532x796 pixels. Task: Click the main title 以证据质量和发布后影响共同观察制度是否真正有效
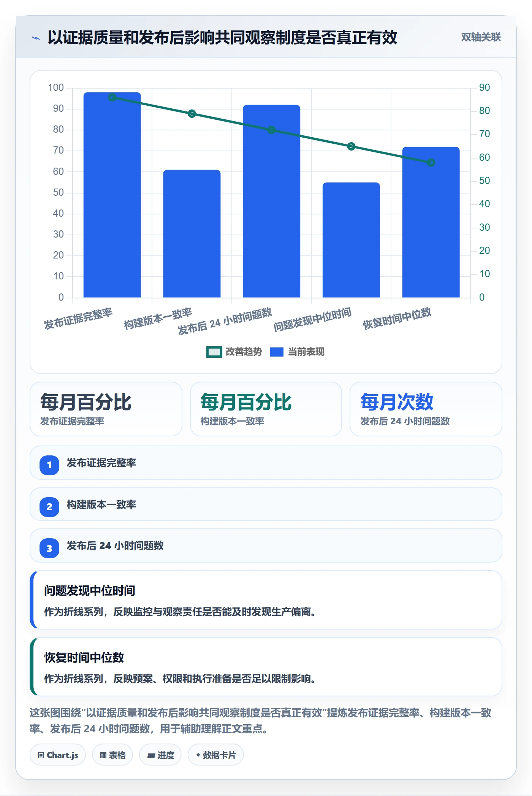[222, 37]
